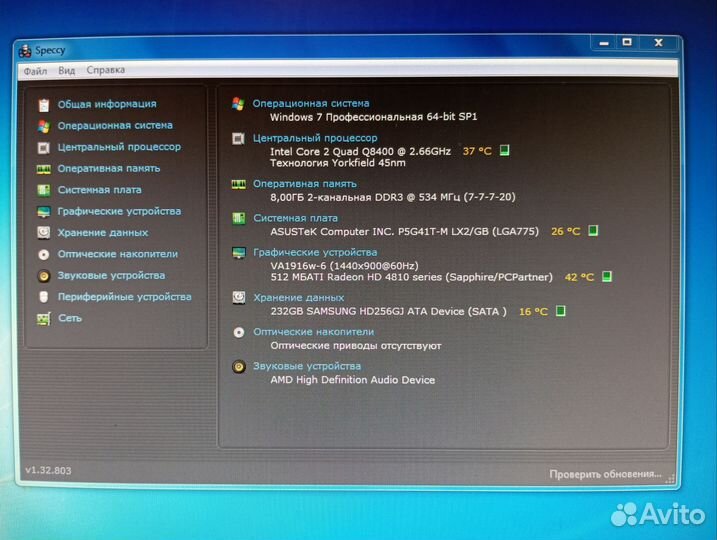Click Windows 7 Профессиональная 64-bit SP1 text
Screen dimensions: 717x540
coord(374,117)
